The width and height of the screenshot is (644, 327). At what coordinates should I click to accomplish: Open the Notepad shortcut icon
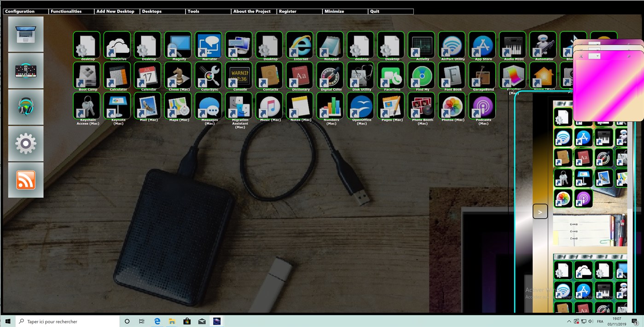click(x=331, y=45)
